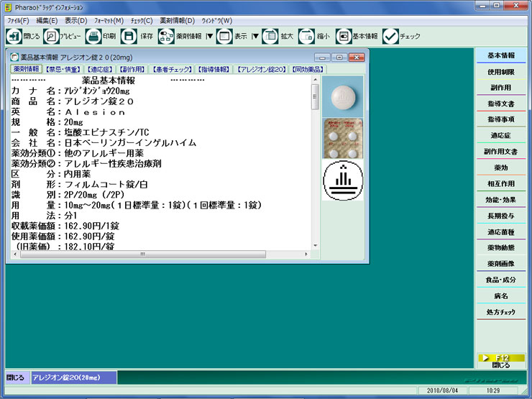
Task: Switch to the 【禁忌・慎重】 tab
Action: pos(63,69)
